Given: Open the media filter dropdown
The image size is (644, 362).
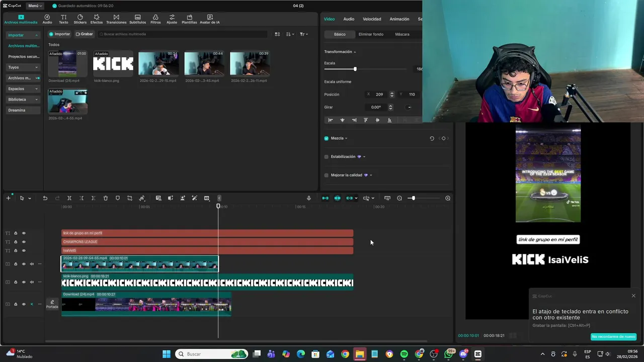Looking at the screenshot, I should coord(304,34).
